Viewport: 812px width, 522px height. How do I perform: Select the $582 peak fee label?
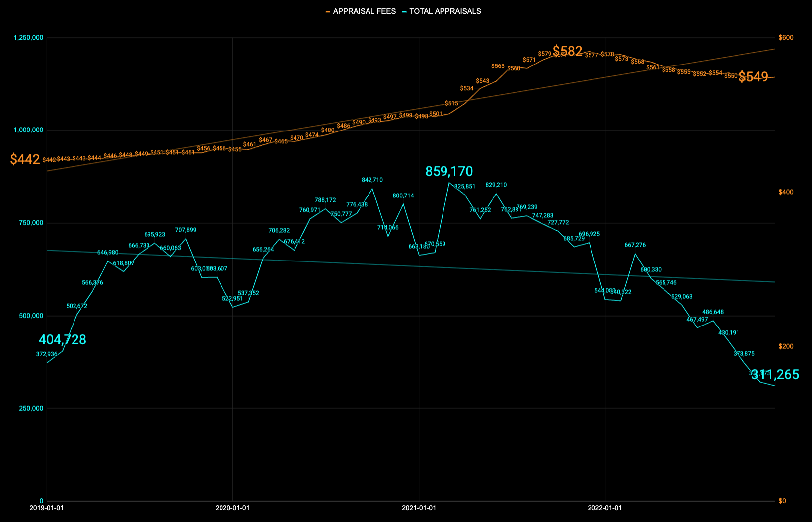[x=567, y=51]
